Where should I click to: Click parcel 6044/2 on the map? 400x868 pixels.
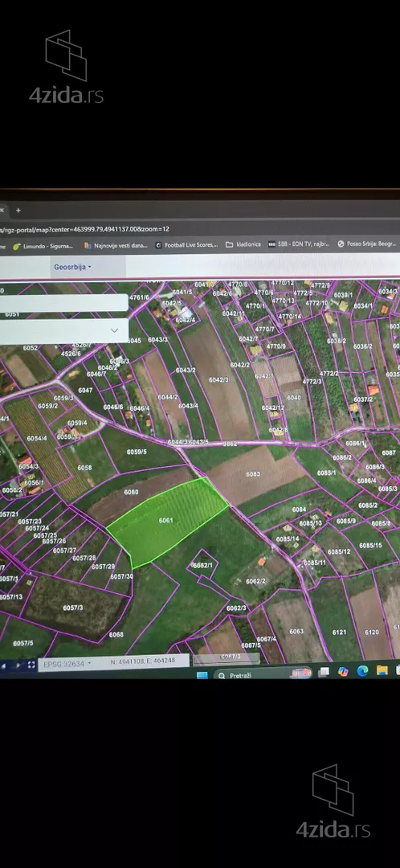[x=168, y=397]
